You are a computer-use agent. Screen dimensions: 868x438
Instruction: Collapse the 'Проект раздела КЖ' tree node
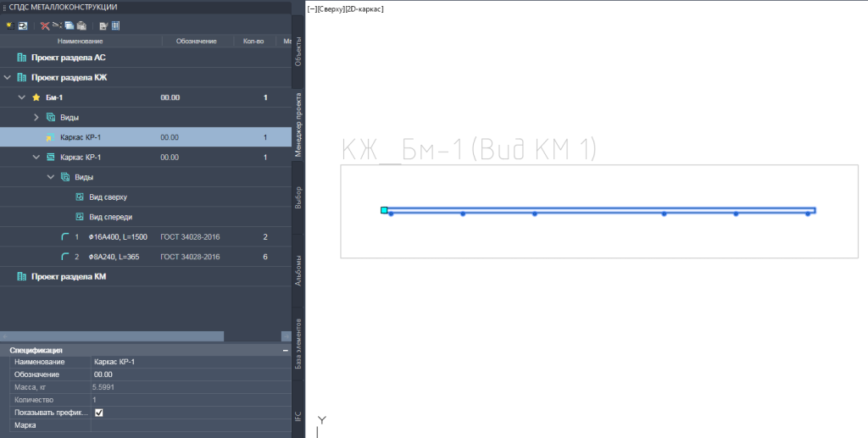point(8,77)
